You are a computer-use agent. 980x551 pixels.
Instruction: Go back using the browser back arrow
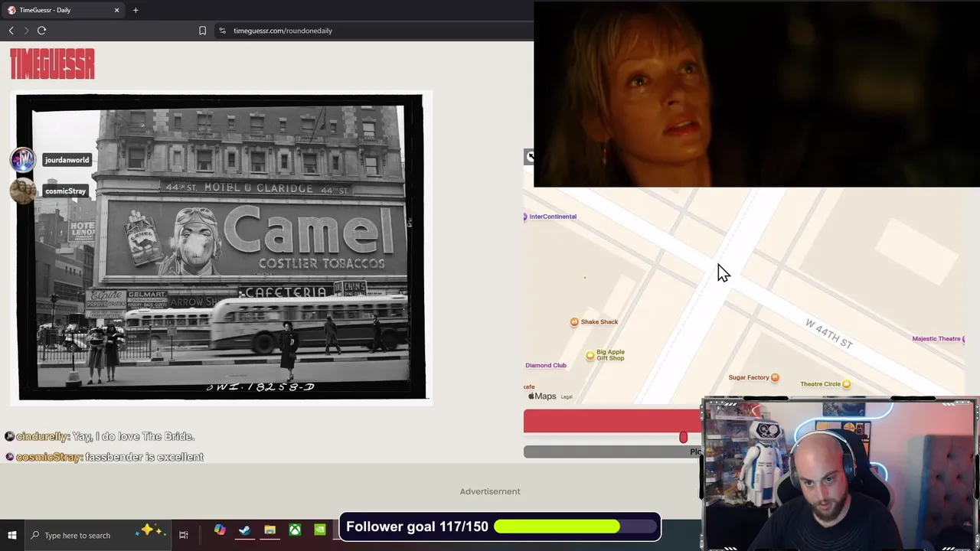click(11, 31)
